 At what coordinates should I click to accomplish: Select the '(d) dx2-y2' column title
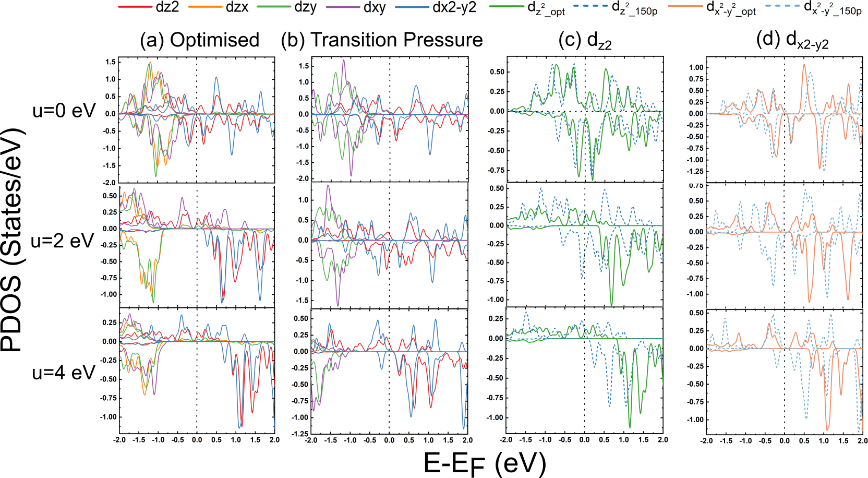792,41
